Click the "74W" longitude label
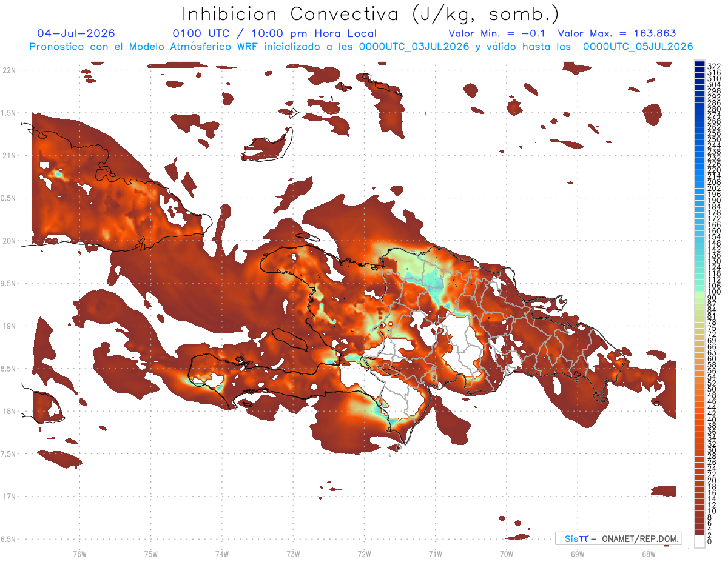 coord(222,553)
